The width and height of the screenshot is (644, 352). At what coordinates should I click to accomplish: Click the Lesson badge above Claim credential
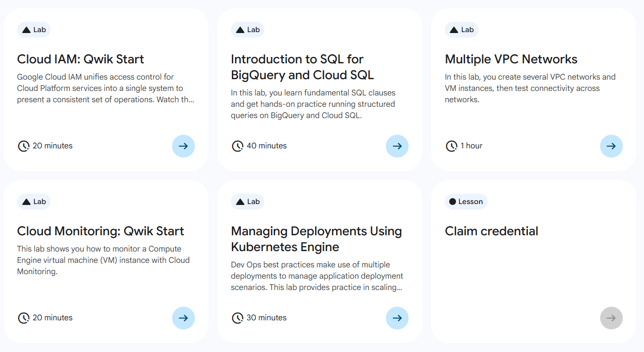pos(466,202)
